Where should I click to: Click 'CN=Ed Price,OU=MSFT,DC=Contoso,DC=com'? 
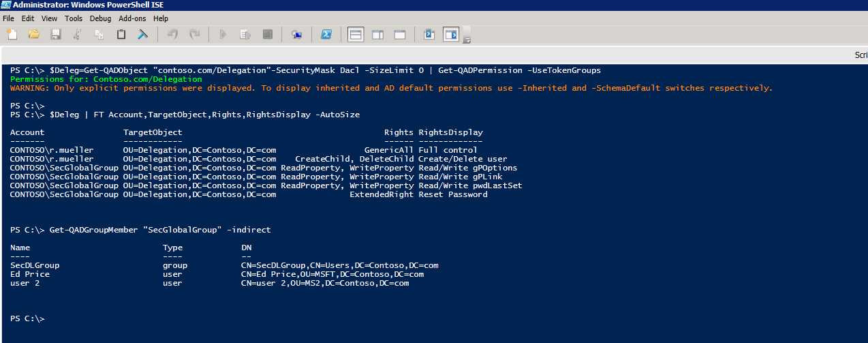332,274
